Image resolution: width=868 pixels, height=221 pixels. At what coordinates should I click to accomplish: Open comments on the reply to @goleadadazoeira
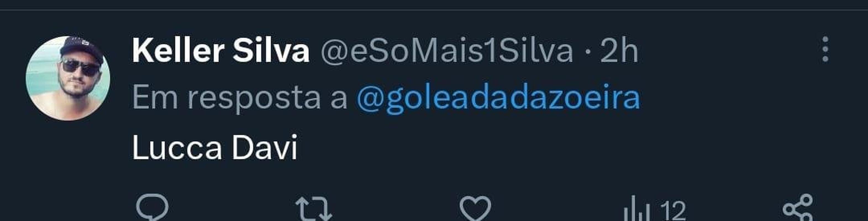coord(152,208)
